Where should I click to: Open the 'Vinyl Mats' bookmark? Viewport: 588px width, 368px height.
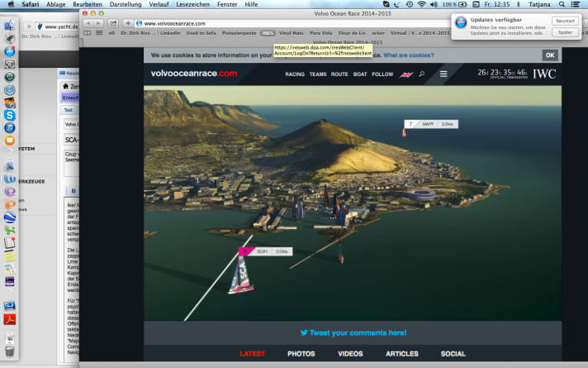292,33
